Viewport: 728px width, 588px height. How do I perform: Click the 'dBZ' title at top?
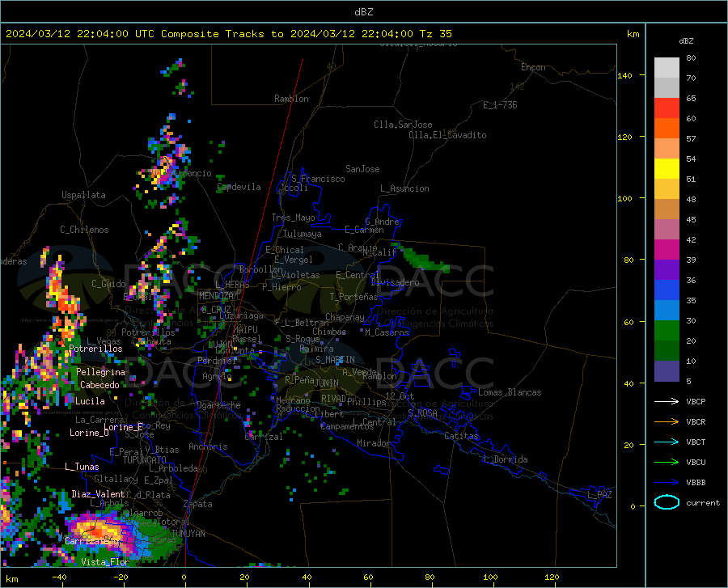tap(363, 12)
